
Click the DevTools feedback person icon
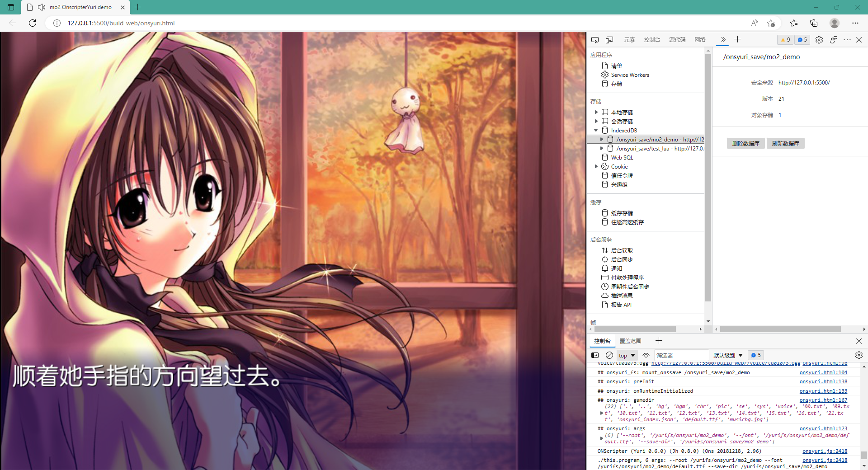coord(833,40)
